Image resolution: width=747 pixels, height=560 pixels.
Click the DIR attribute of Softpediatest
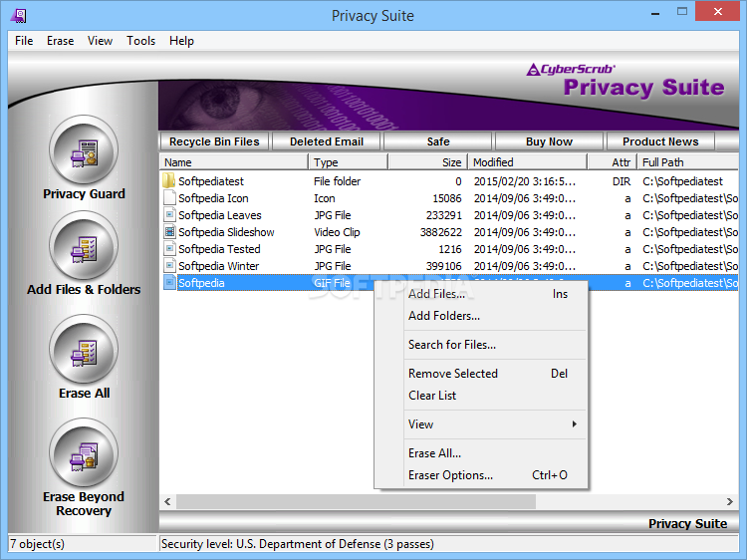click(x=622, y=181)
